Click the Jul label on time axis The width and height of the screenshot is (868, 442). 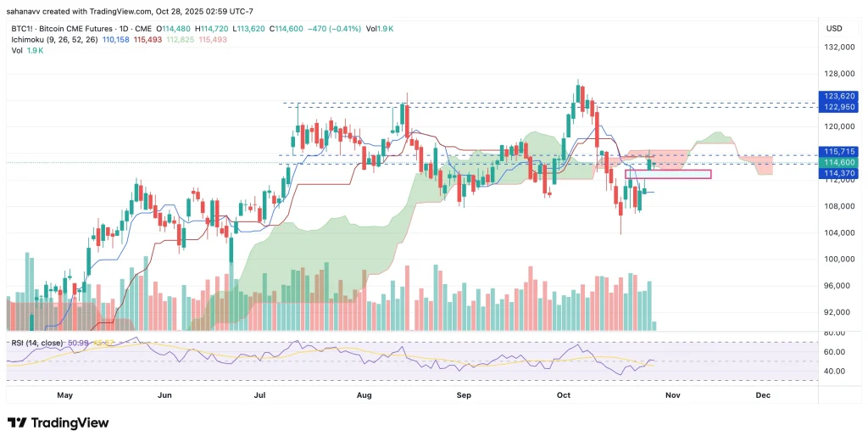pyautogui.click(x=260, y=395)
